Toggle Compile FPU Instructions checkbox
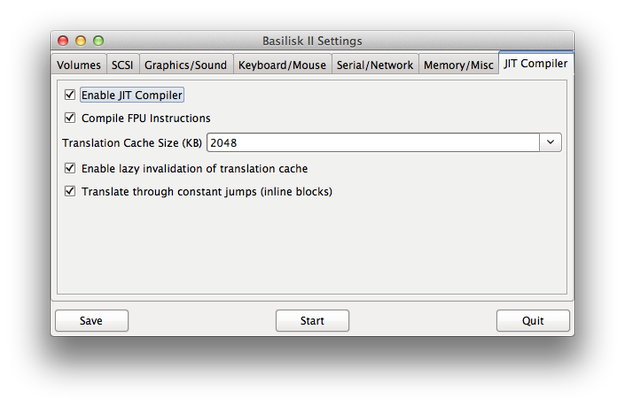 point(70,118)
